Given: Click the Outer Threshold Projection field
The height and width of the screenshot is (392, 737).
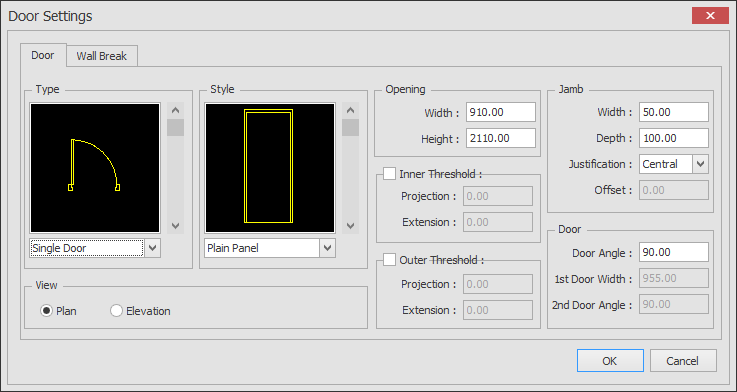Looking at the screenshot, I should coord(498,284).
